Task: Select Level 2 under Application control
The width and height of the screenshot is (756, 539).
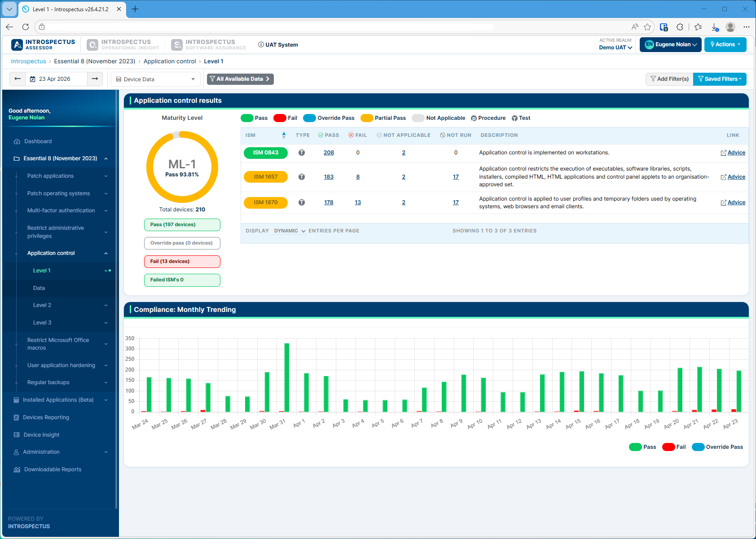Action: (42, 305)
